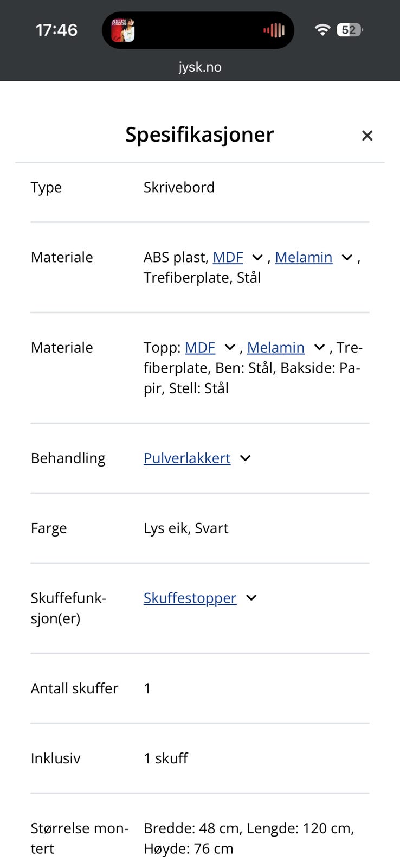Expand chevron after Topp: MDF
Viewport: 400px width, 868px height.
(230, 347)
